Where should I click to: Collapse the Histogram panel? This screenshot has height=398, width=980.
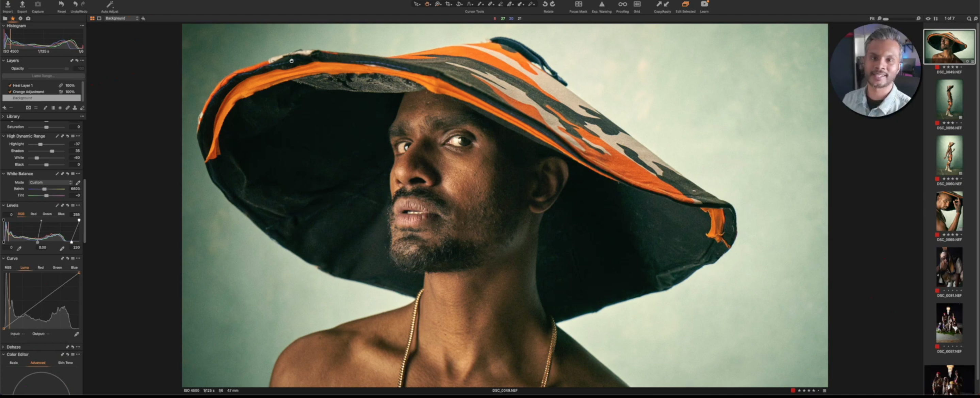pyautogui.click(x=3, y=26)
